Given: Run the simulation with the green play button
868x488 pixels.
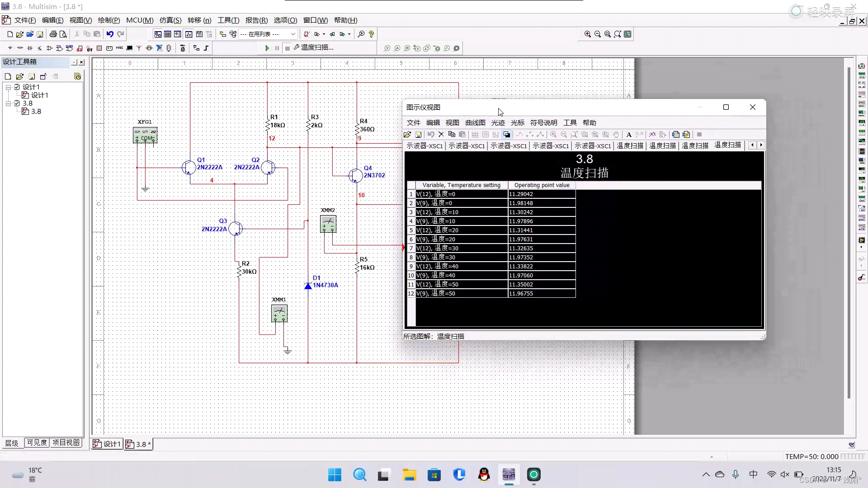Looking at the screenshot, I should (267, 48).
